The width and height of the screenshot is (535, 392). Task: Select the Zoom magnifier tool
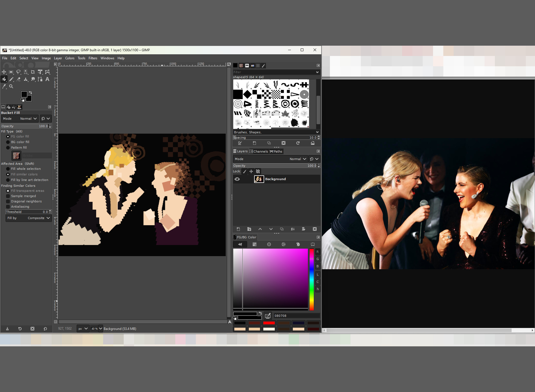click(x=11, y=87)
